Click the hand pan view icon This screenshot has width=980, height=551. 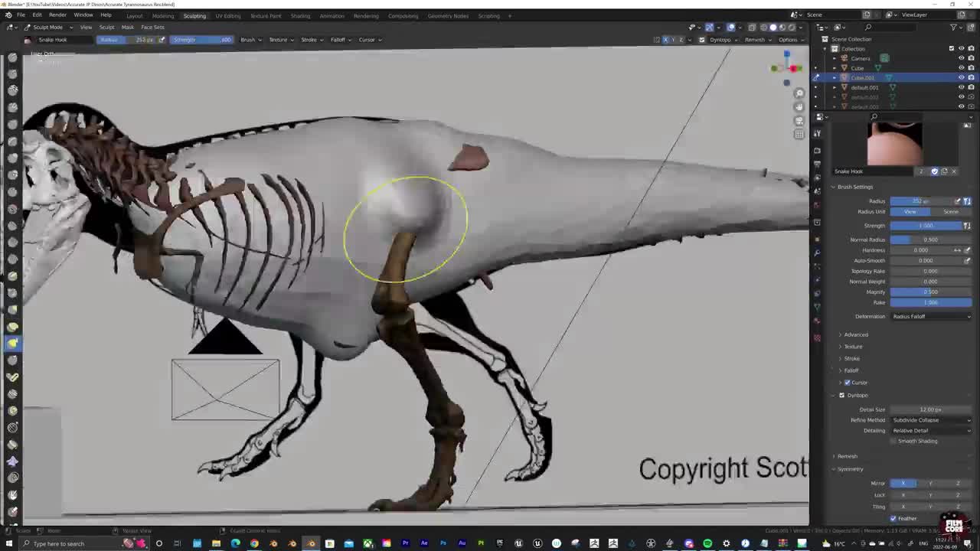[x=799, y=107]
